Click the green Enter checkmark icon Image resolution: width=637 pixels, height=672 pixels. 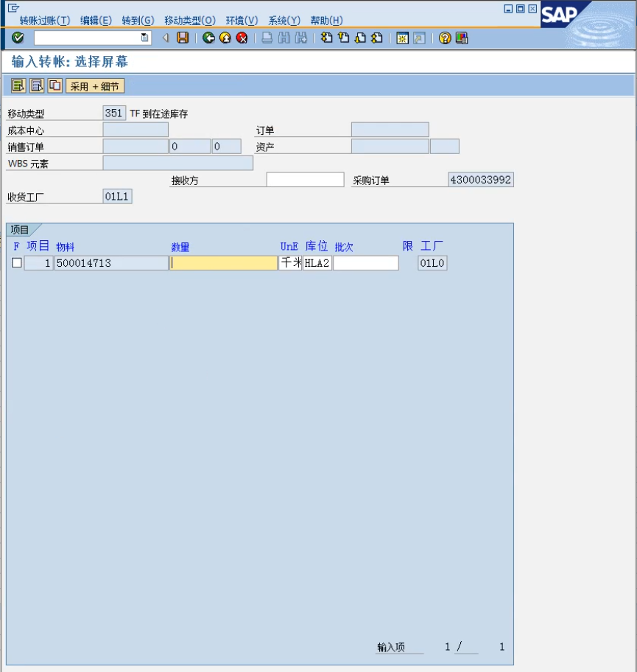[x=18, y=38]
